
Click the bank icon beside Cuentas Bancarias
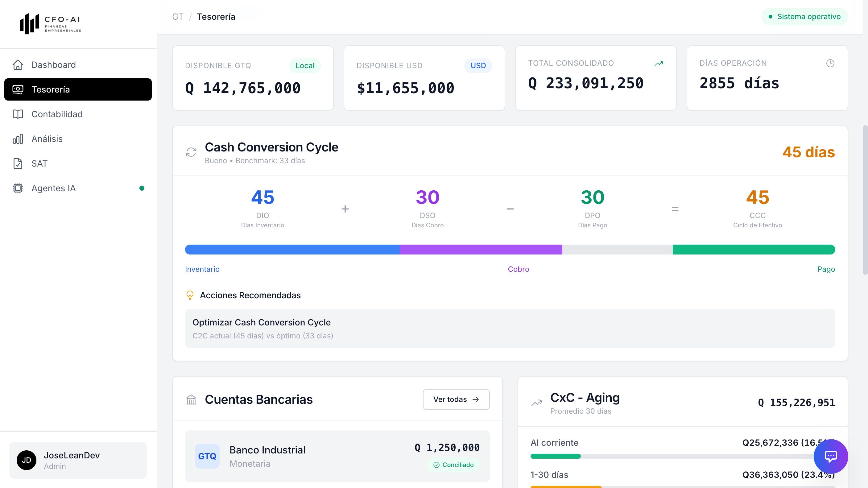tap(191, 400)
